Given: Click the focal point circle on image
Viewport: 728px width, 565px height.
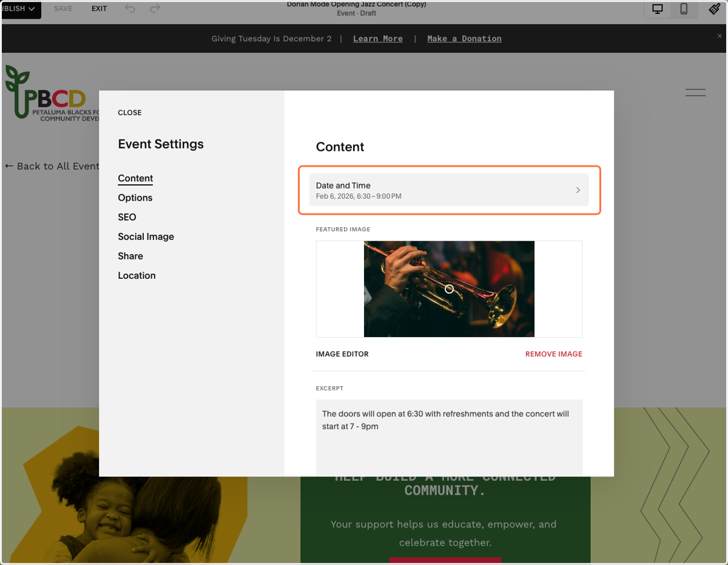Looking at the screenshot, I should (449, 289).
